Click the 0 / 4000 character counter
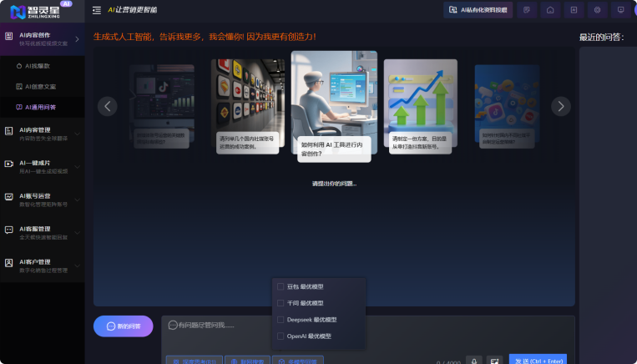The height and width of the screenshot is (364, 637). (x=448, y=362)
